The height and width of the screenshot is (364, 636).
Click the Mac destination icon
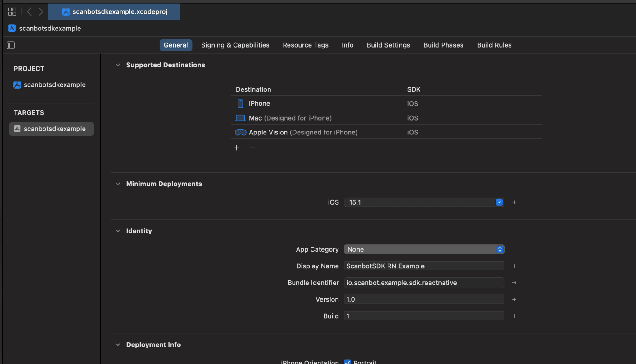pyautogui.click(x=240, y=118)
